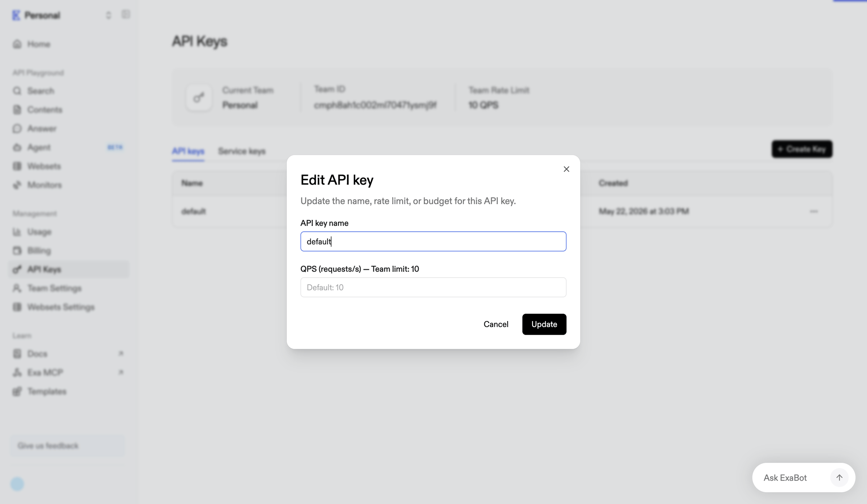Open Home in the sidebar
This screenshot has width=867, height=504.
69,44
